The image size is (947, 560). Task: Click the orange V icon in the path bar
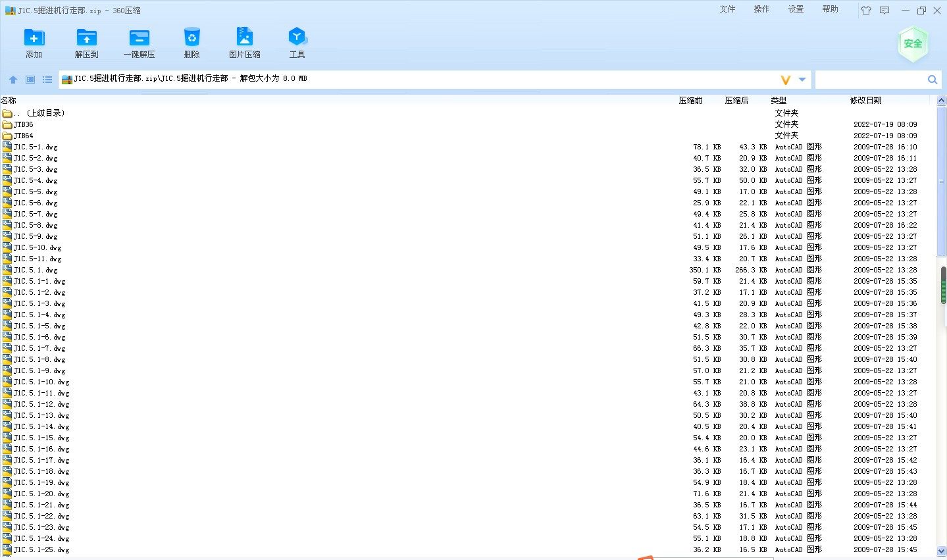[785, 80]
